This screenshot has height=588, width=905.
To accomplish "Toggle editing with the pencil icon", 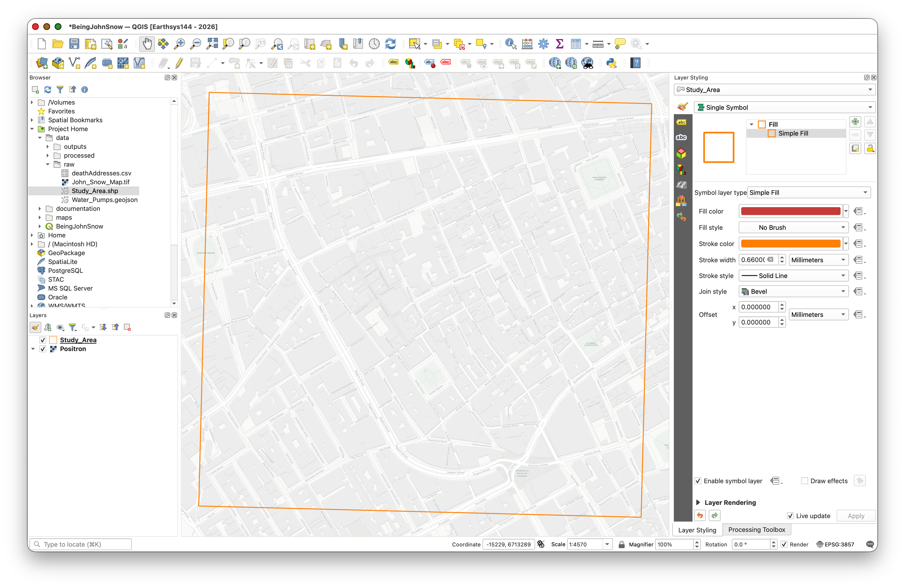I will tap(180, 63).
